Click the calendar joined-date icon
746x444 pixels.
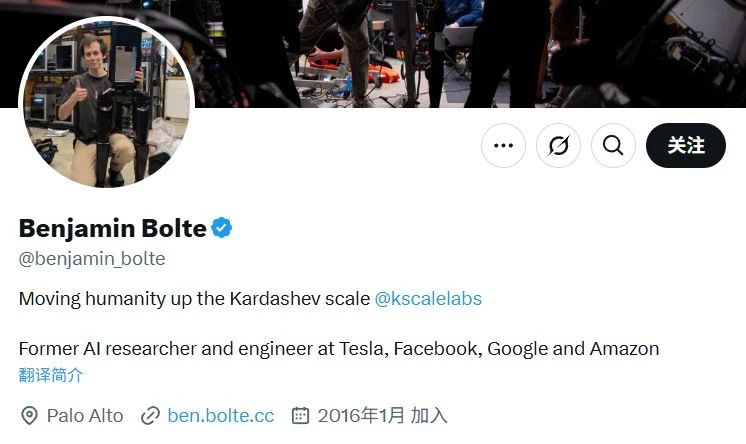coord(300,415)
